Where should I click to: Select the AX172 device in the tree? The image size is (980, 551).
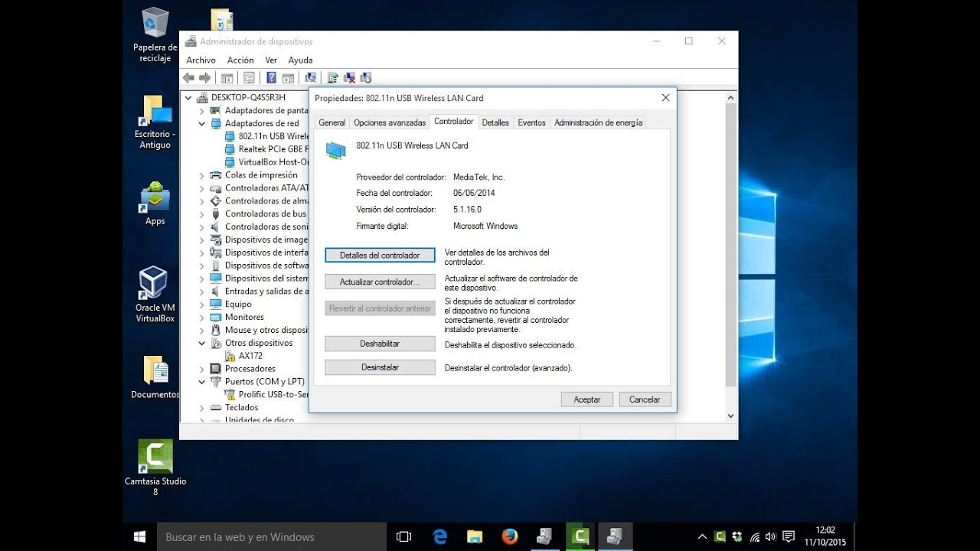244,356
